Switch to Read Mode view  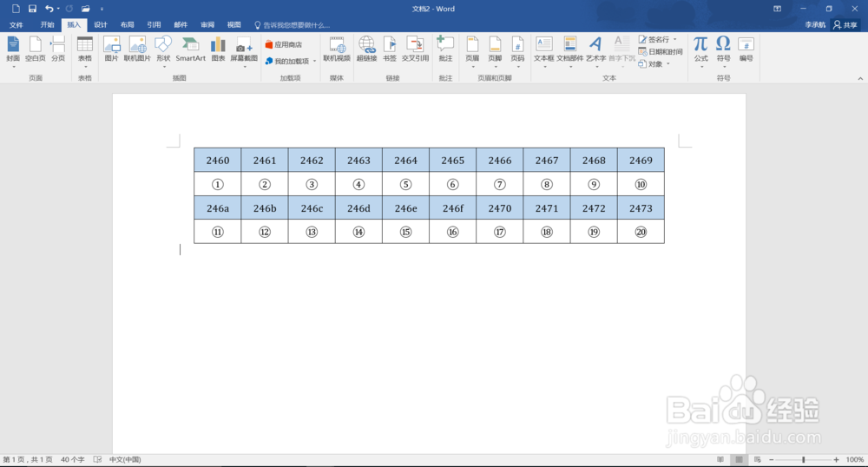tap(720, 459)
